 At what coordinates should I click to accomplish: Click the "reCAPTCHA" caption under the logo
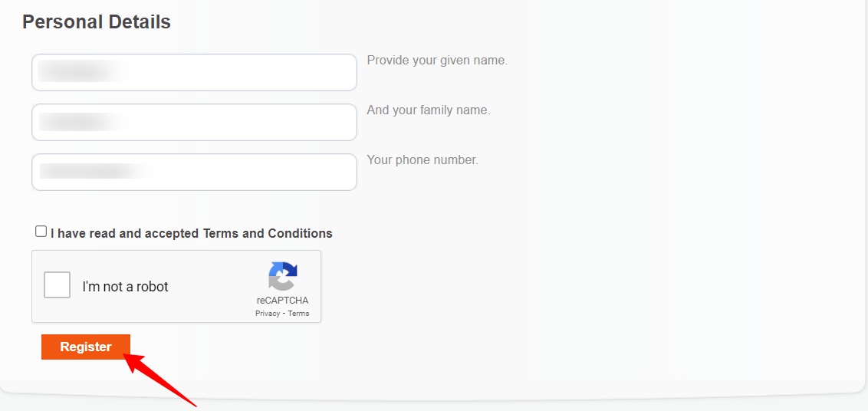tap(282, 301)
